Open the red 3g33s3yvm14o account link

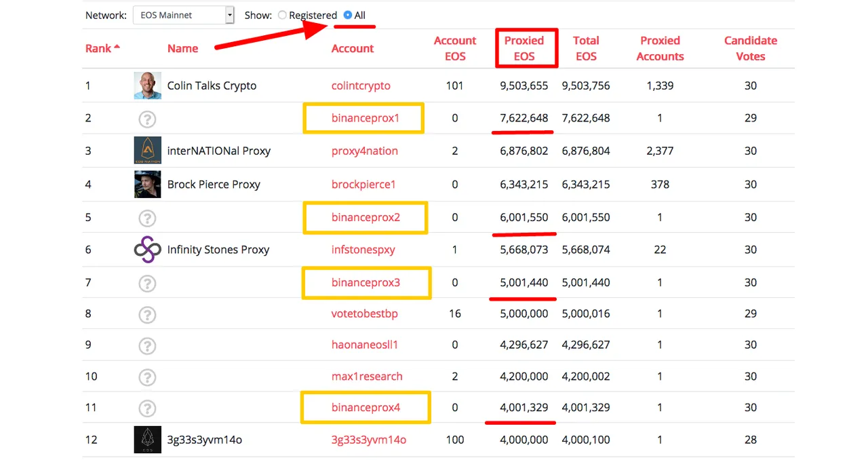point(369,440)
